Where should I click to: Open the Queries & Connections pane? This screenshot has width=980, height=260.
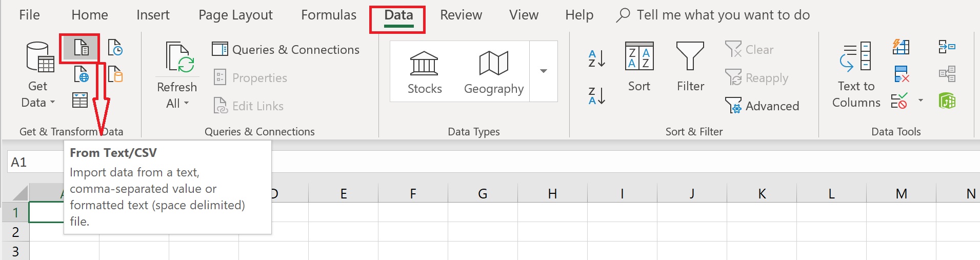(286, 50)
